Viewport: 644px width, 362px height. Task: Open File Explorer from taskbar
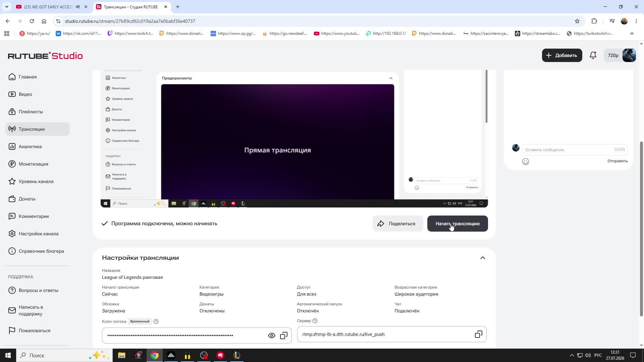[121, 355]
